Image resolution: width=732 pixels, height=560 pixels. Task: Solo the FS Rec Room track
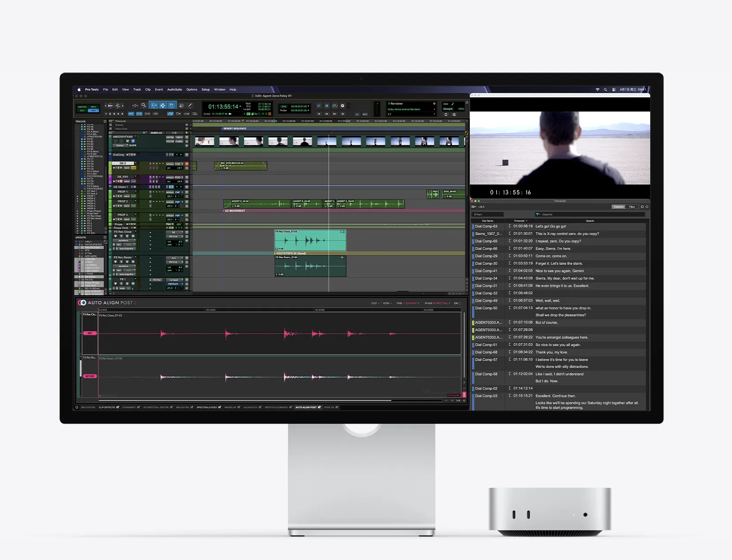point(127,261)
